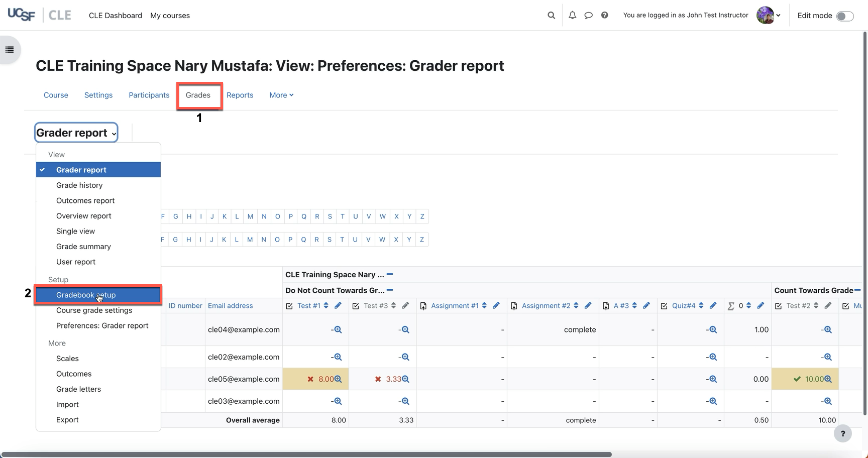Open the user avatar menu
868x458 pixels.
[x=769, y=15]
